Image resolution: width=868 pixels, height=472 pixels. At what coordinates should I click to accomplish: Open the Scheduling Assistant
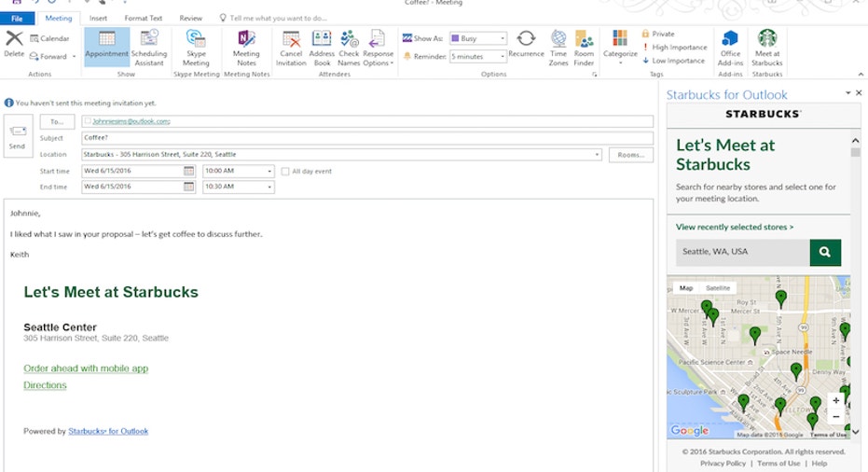[x=149, y=48]
